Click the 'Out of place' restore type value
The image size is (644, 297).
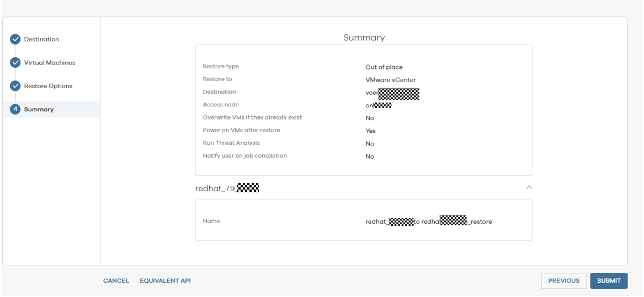(384, 67)
